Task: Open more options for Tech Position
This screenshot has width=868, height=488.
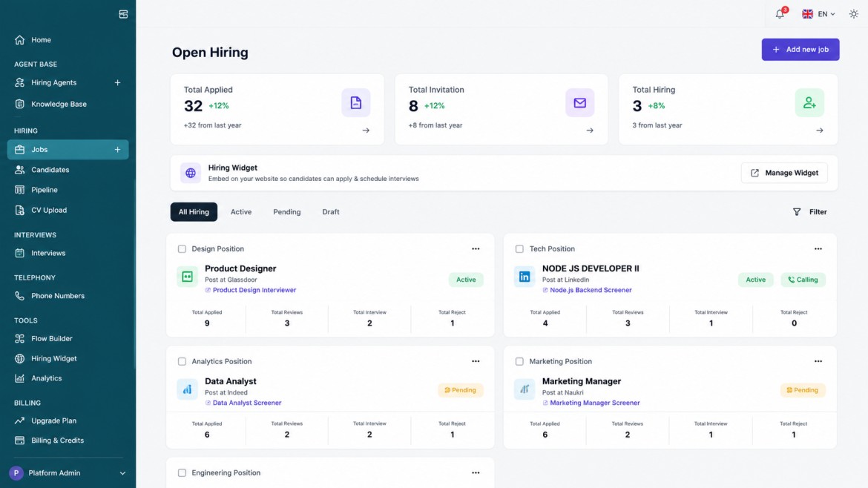Action: [818, 249]
